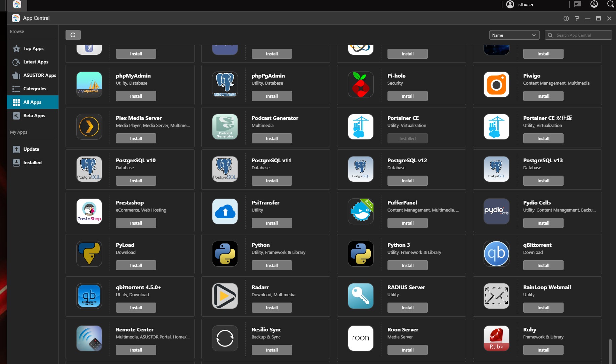616x364 pixels.
Task: Open the qbittorrent 4.5.0+ native icon
Action: point(89,296)
